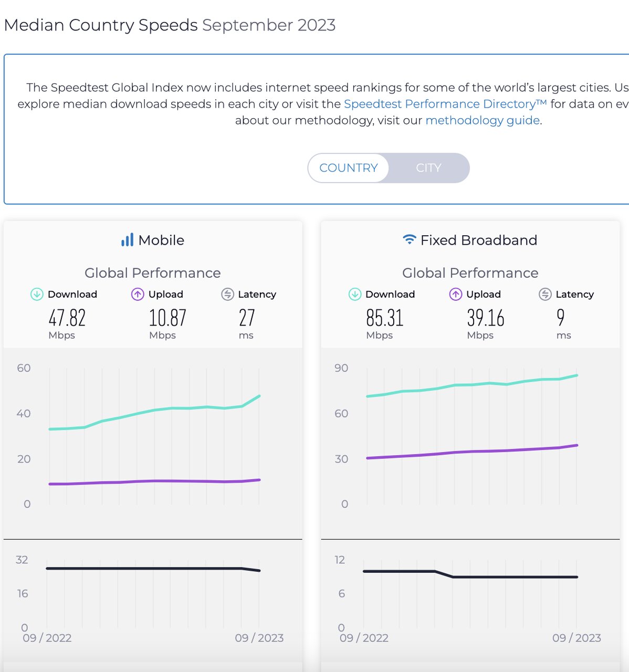Viewport: 629px width, 672px height.
Task: Click the Mobile signal bars icon
Action: [x=127, y=240]
